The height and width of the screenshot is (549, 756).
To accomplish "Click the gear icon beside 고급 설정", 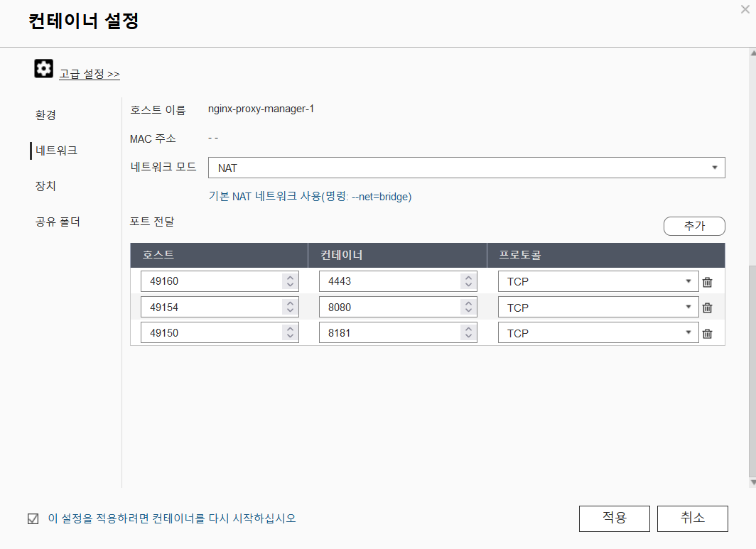I will click(x=43, y=68).
